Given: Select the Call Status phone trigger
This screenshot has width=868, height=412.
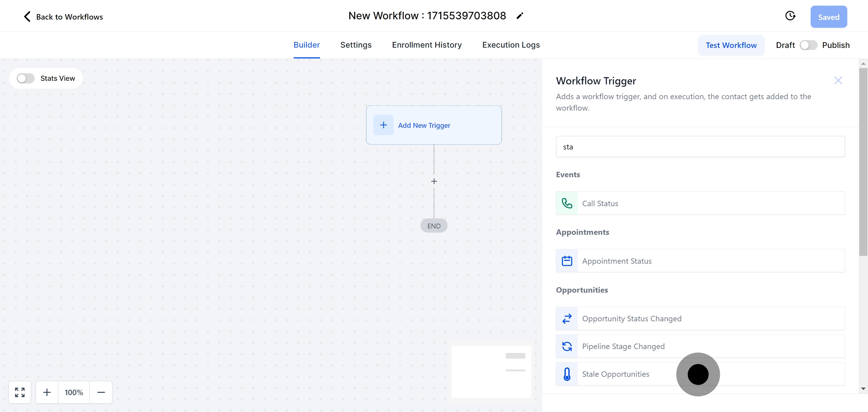Looking at the screenshot, I should click(700, 203).
